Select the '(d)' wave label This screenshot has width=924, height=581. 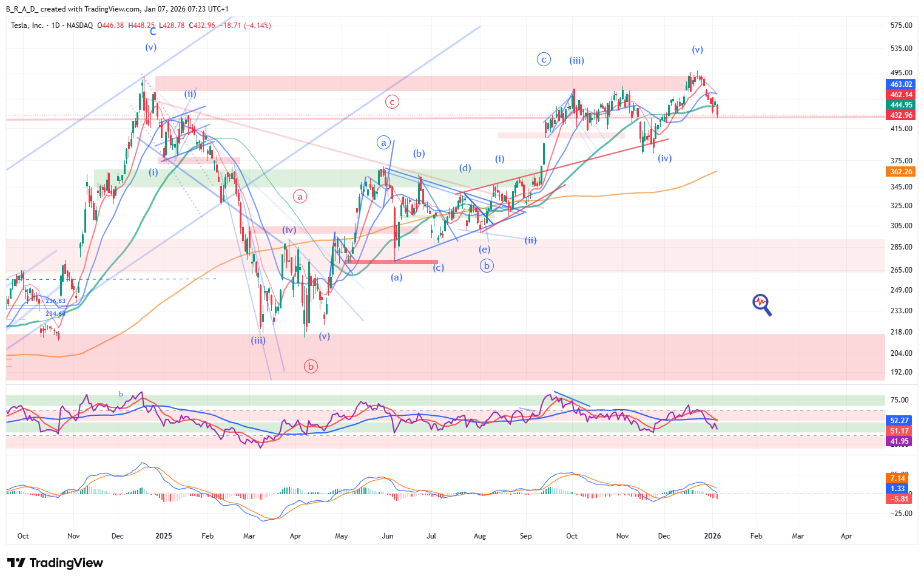[x=465, y=168]
